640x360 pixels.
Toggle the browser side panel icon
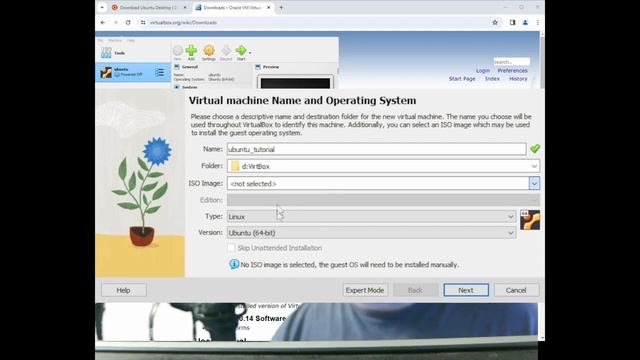(513, 22)
